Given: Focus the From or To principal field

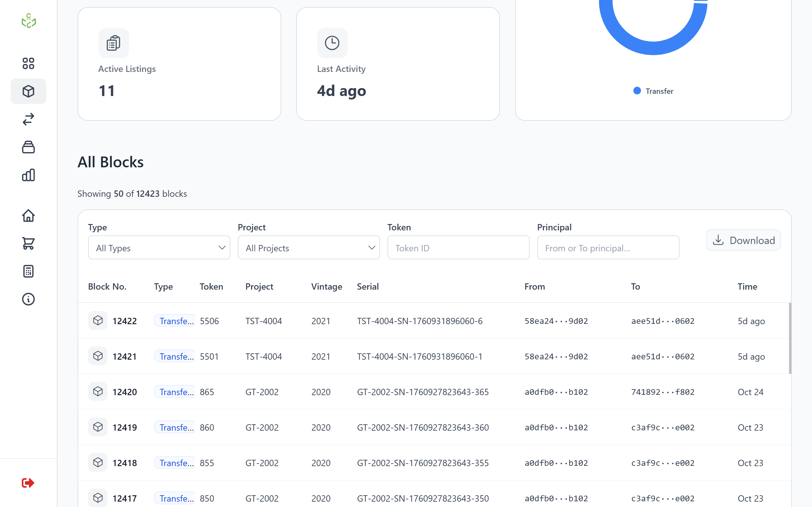Looking at the screenshot, I should click(x=608, y=248).
